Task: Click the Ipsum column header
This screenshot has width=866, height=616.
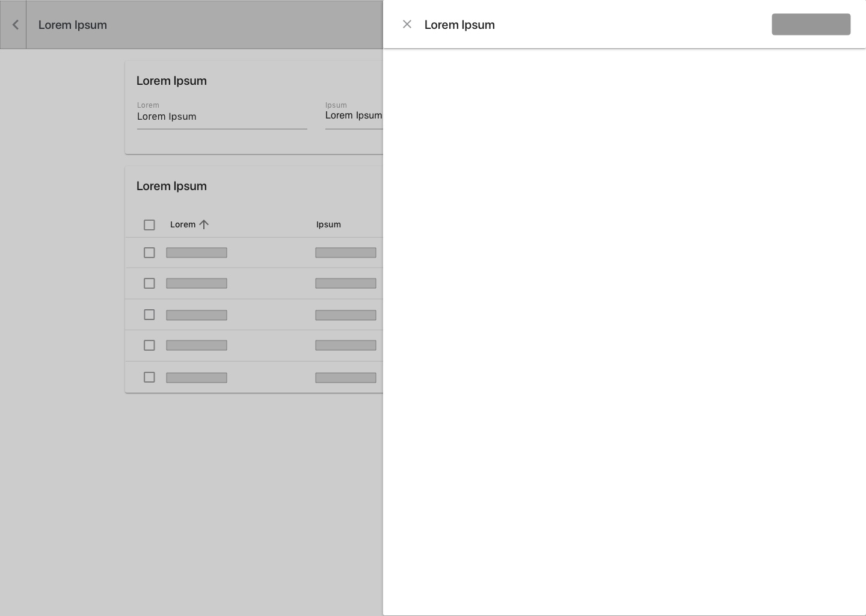Action: coord(328,224)
